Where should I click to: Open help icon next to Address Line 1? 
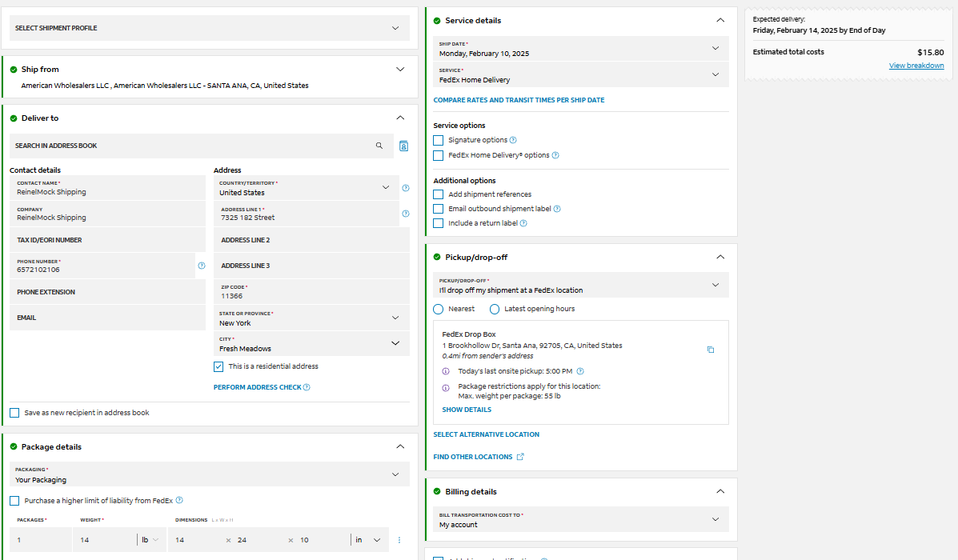406,214
